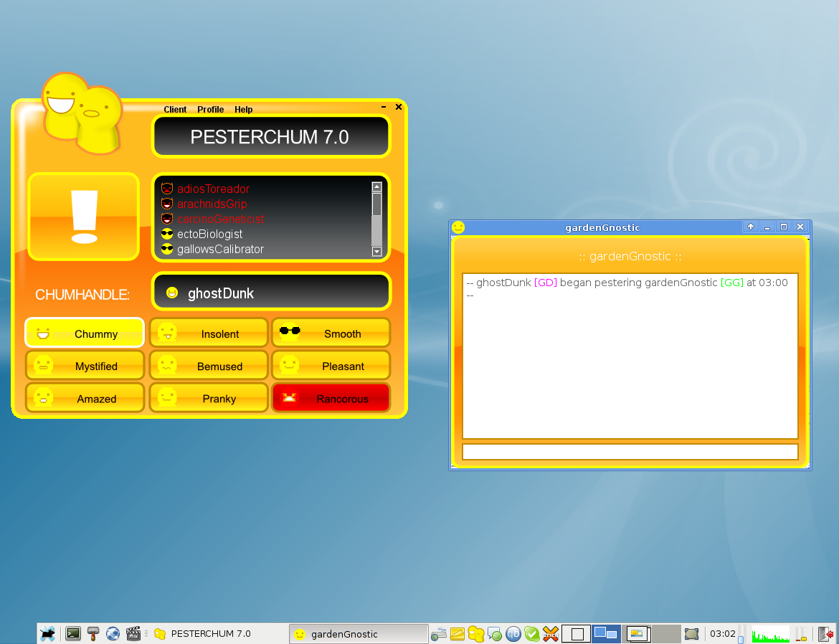Switch to gardenGnostic window in the taskbar
839x644 pixels.
coord(359,634)
